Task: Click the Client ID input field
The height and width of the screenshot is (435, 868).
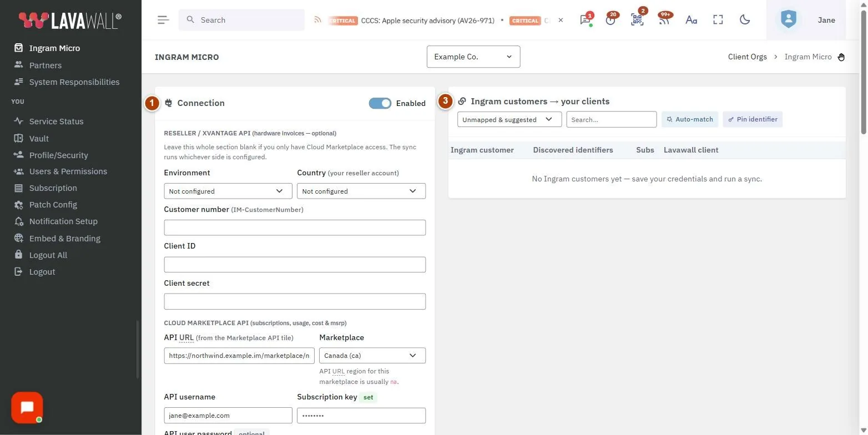Action: pyautogui.click(x=295, y=264)
